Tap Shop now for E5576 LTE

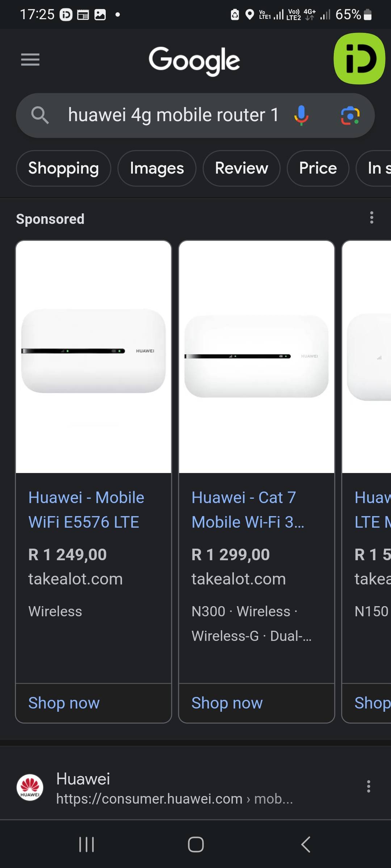pos(64,703)
